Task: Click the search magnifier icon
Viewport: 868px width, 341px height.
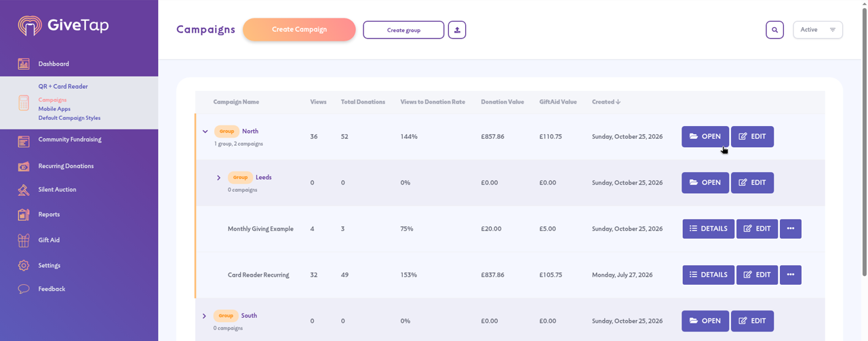Action: click(x=775, y=30)
